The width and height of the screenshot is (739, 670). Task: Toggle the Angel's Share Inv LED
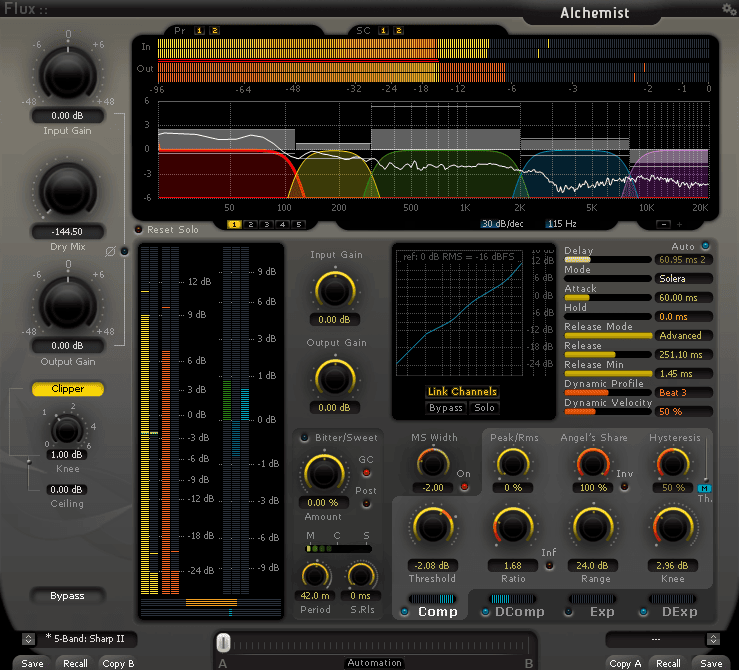[624, 486]
